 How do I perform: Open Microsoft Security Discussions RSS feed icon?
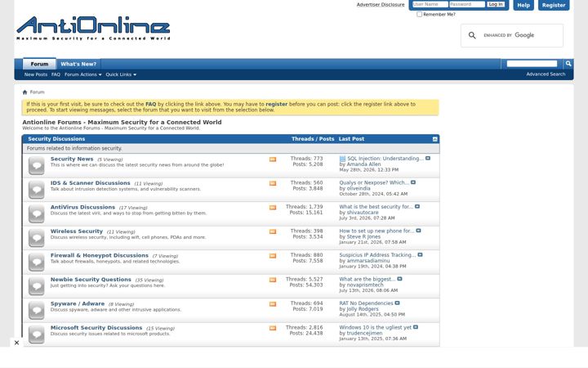pyautogui.click(x=273, y=328)
